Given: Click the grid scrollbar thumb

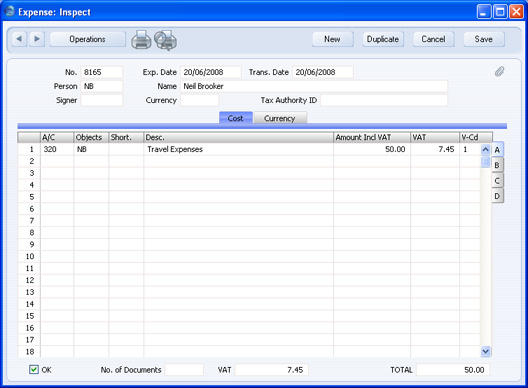Looking at the screenshot, I should tap(486, 162).
